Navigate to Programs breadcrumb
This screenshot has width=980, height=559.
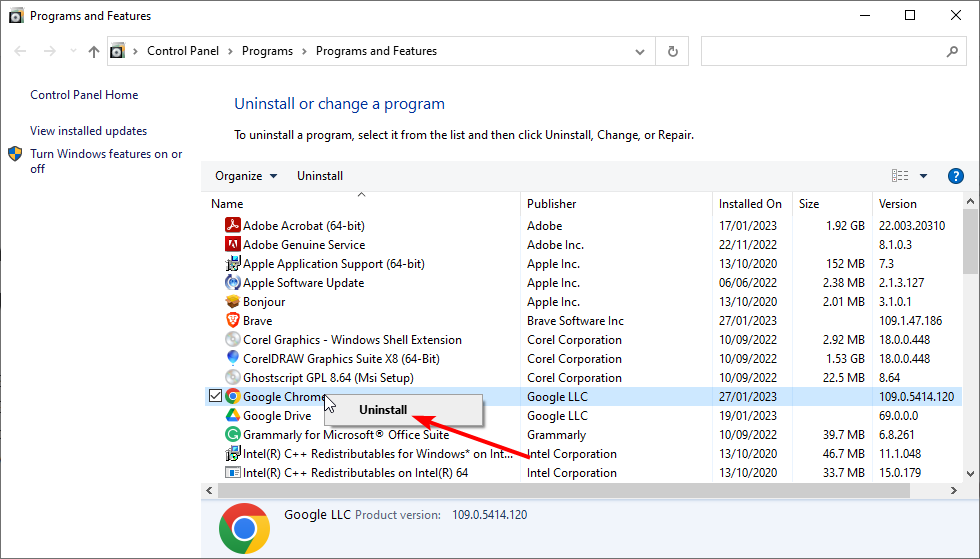(268, 51)
